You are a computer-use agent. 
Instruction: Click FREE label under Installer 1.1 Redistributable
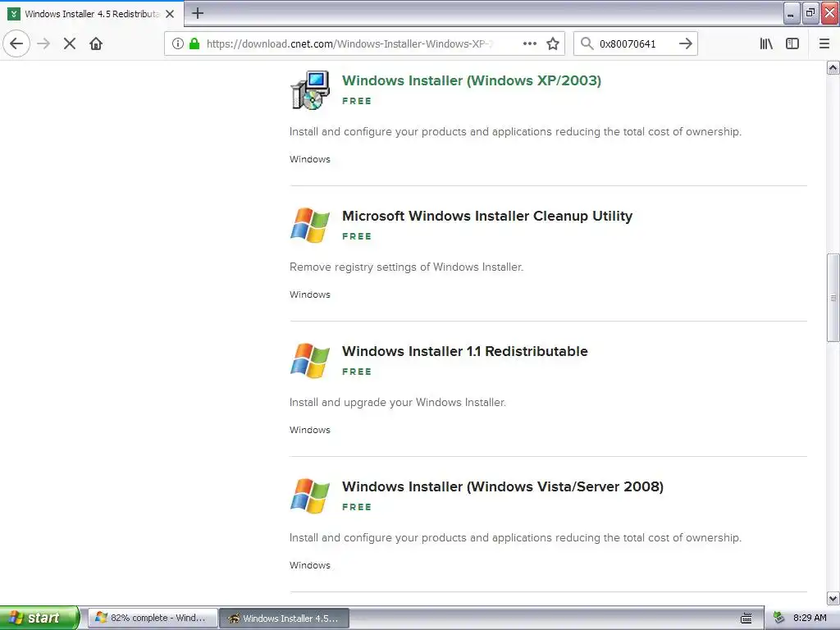(x=357, y=372)
